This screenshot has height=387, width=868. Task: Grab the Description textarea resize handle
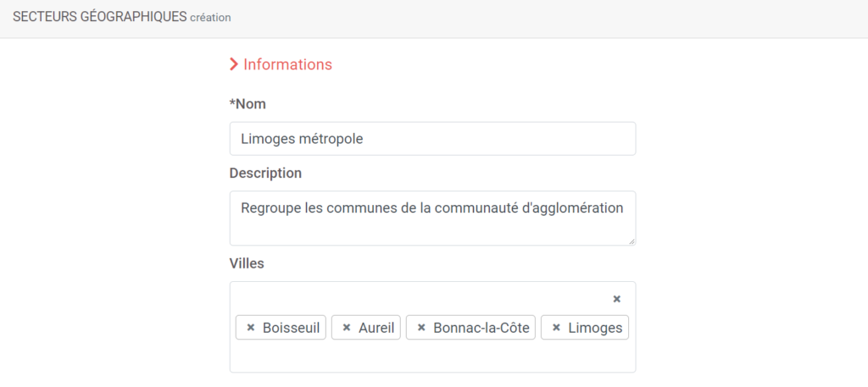click(632, 241)
